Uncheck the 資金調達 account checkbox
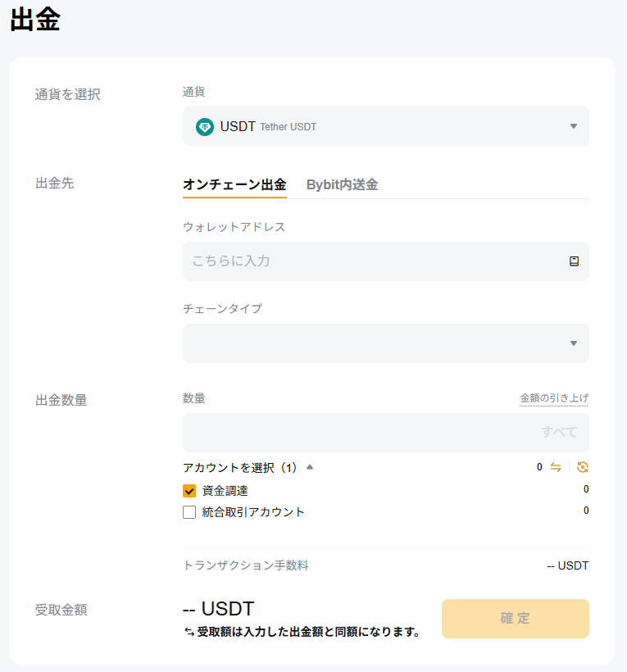This screenshot has width=627, height=672. (189, 491)
